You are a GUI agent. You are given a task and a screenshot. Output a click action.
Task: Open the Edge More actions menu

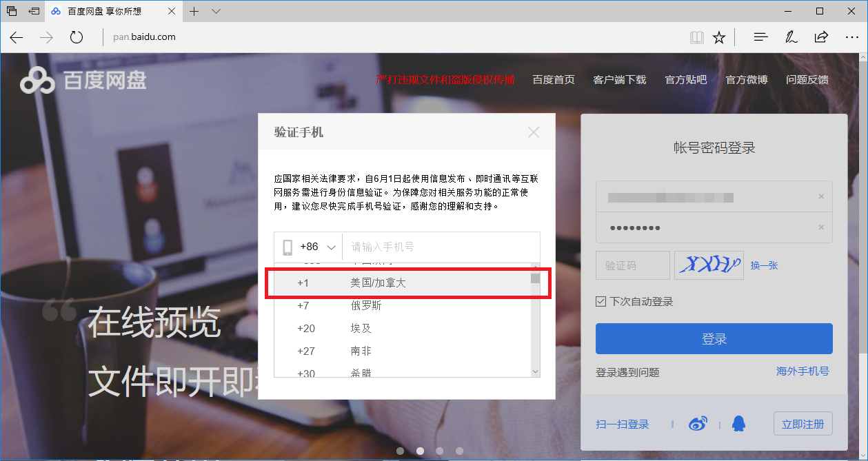[x=851, y=37]
